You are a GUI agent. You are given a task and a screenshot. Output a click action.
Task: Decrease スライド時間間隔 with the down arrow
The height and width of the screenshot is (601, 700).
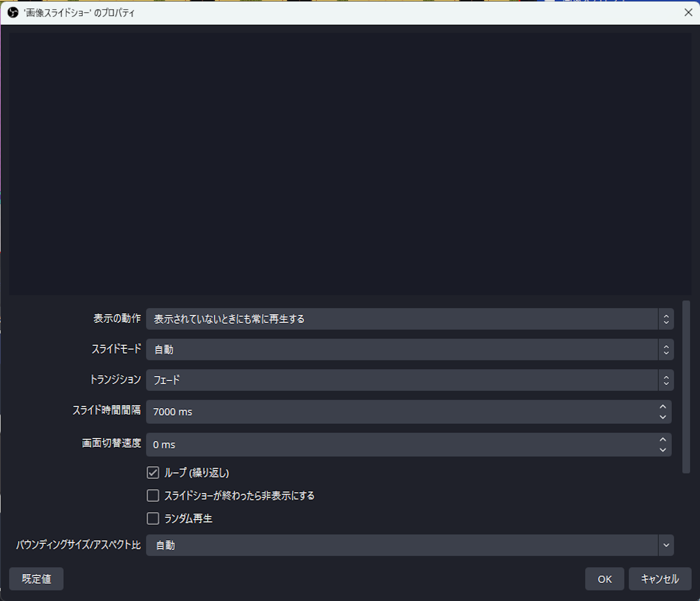(x=663, y=417)
